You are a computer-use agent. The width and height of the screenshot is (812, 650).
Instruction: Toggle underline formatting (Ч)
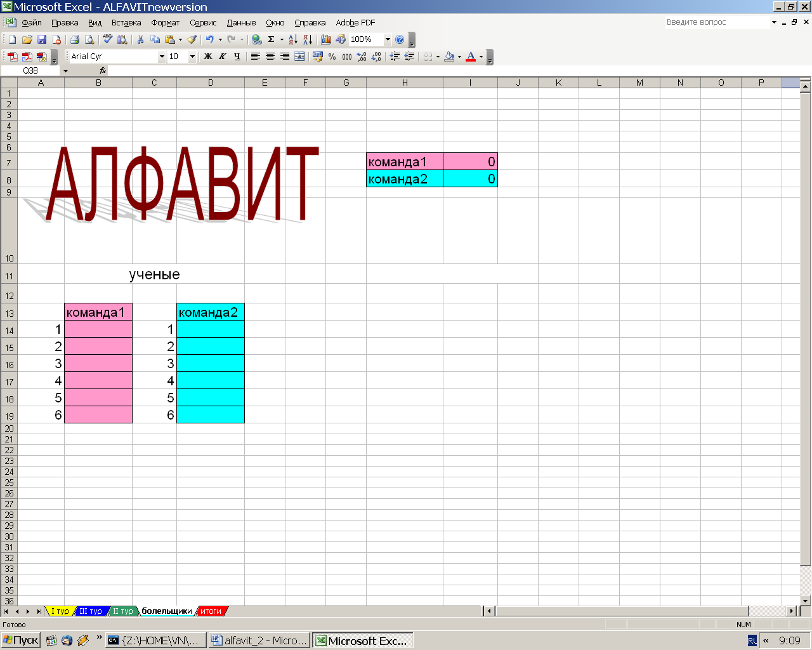click(237, 56)
